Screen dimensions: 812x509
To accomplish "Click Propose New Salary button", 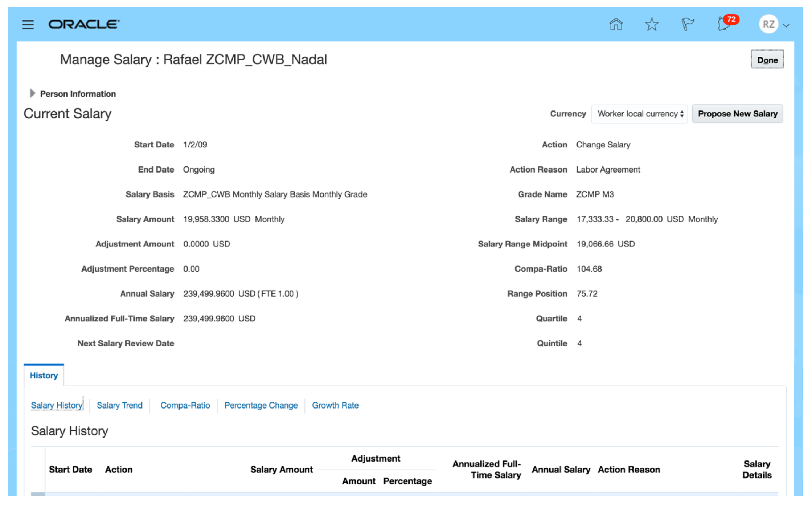I will pos(737,114).
